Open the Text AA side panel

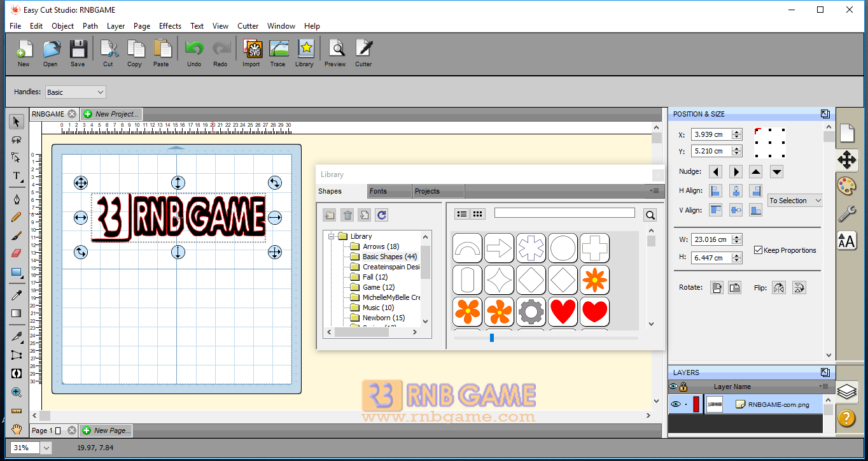pos(846,240)
